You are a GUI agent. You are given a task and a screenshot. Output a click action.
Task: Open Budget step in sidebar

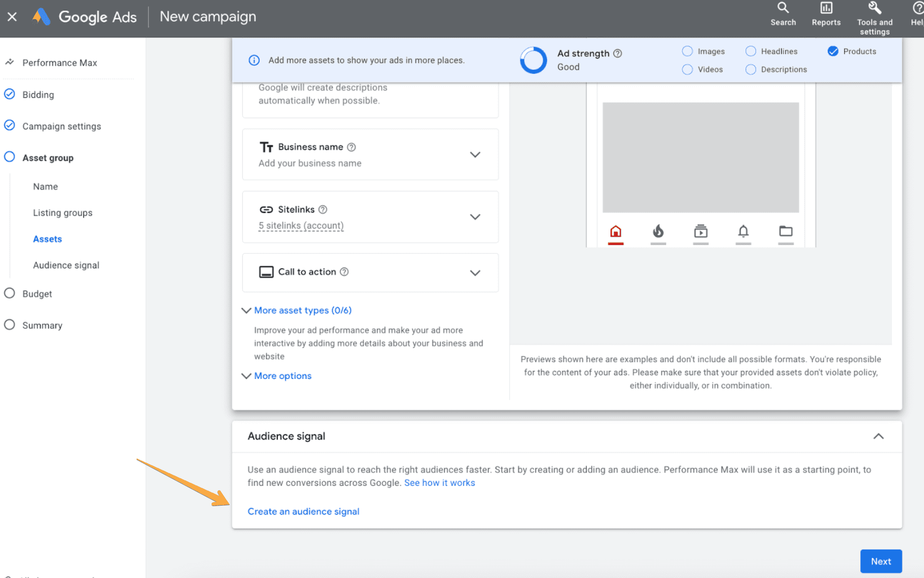pyautogui.click(x=37, y=294)
